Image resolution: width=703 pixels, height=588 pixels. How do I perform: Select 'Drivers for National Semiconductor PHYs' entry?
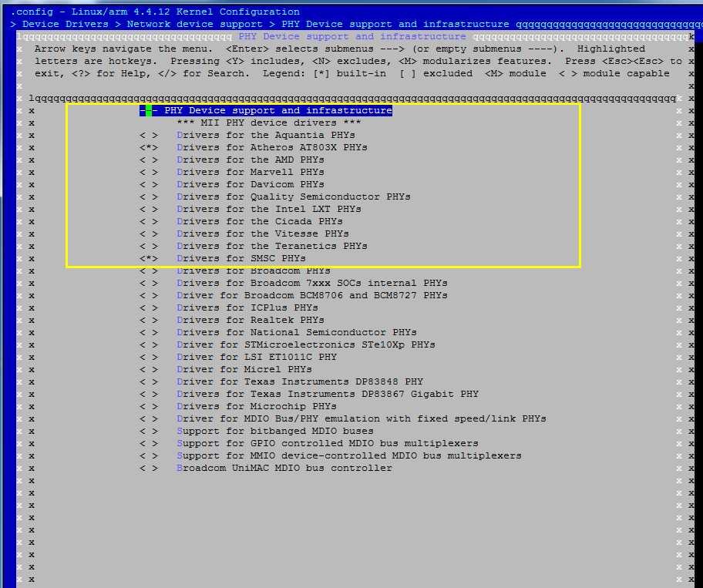coord(296,333)
